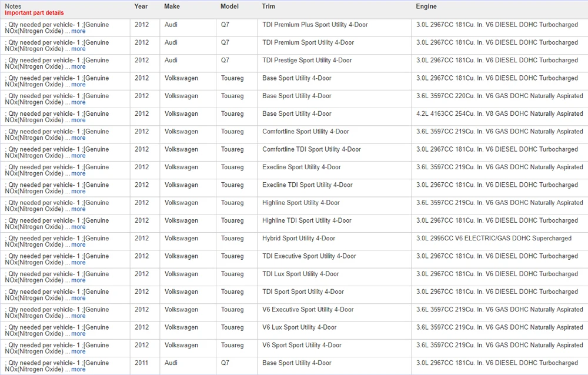
Task: Open 'more' link in 4.2L V8 Touareg row
Action: pos(78,120)
